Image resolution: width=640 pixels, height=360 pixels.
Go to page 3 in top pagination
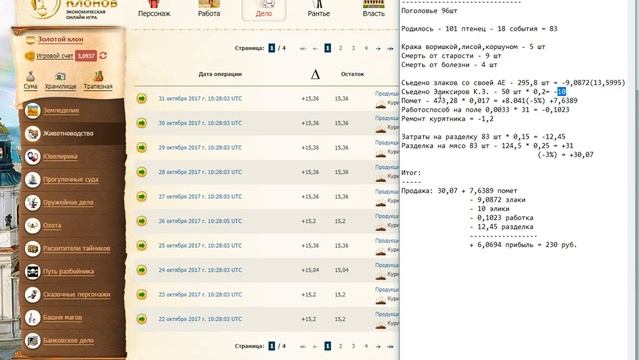click(353, 48)
